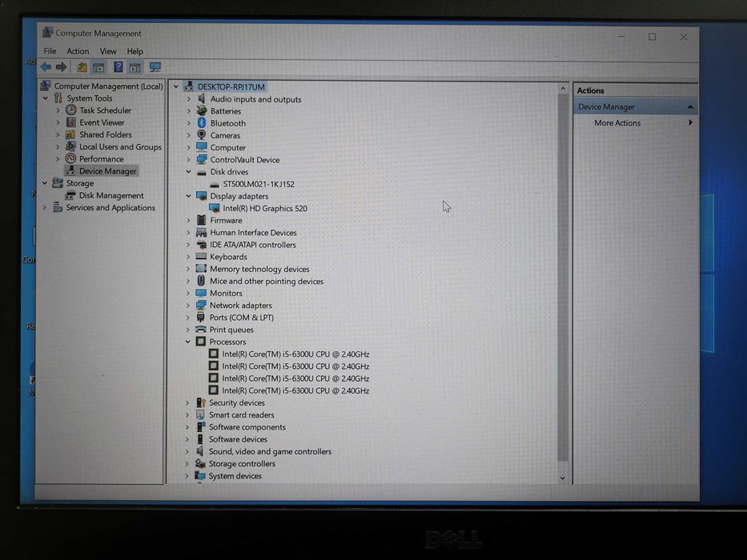Screen dimensions: 747x560
Task: Open the Help menu
Action: pyautogui.click(x=135, y=51)
